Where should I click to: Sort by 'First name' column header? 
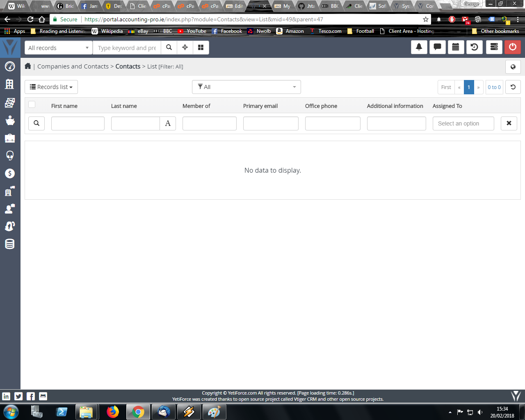64,106
